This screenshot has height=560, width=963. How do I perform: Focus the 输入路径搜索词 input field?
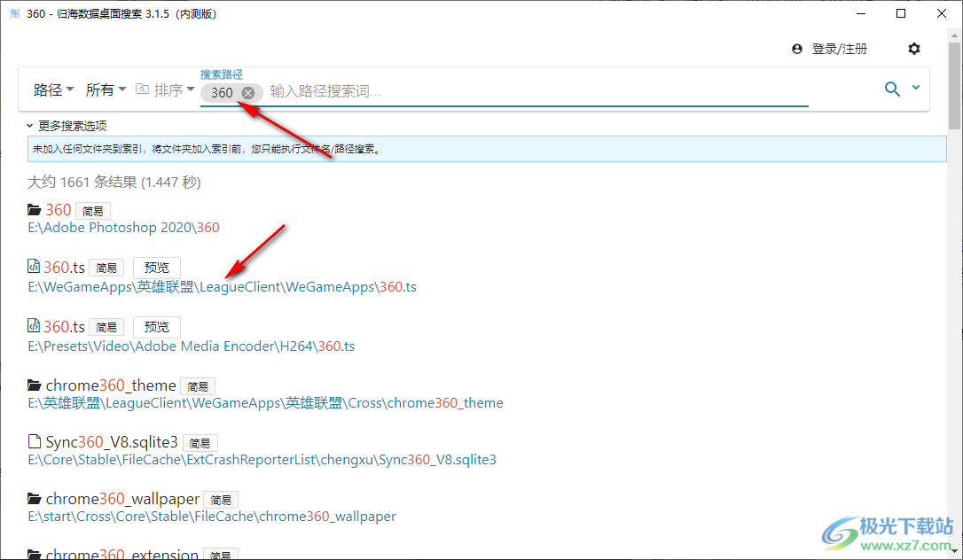[x=538, y=91]
